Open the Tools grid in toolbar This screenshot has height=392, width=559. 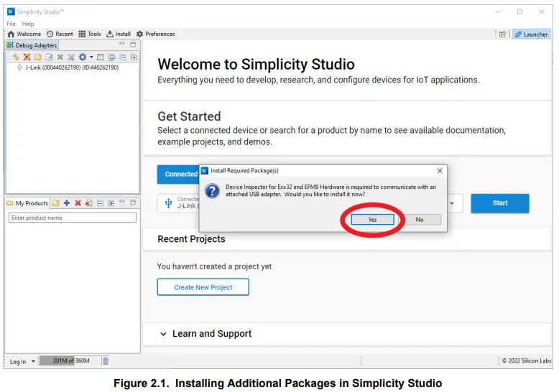coord(90,34)
